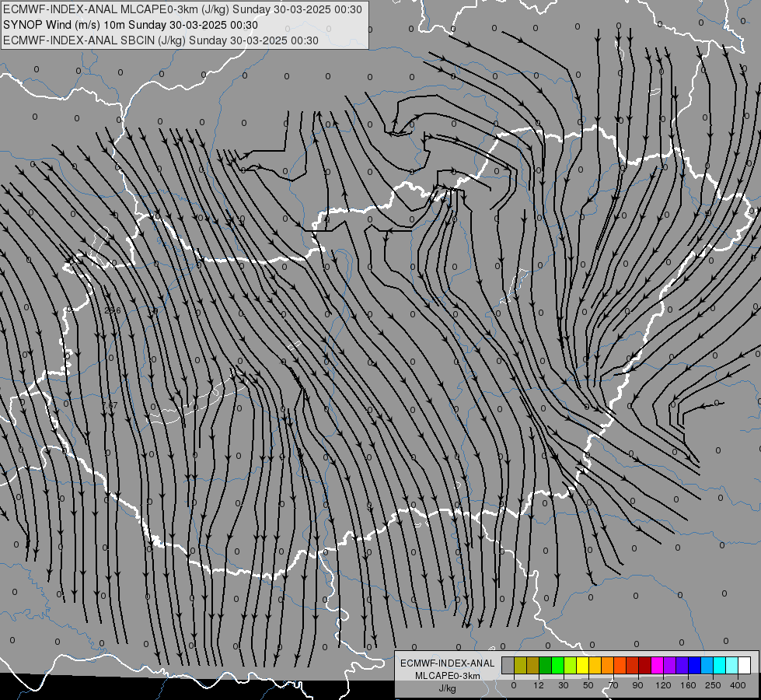761x700 pixels.
Task: Click the scale value 160
Action: [688, 685]
